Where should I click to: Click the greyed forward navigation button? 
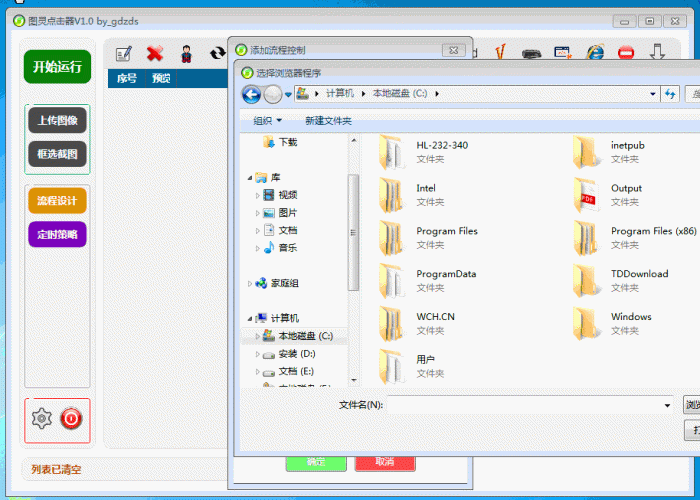[272, 94]
